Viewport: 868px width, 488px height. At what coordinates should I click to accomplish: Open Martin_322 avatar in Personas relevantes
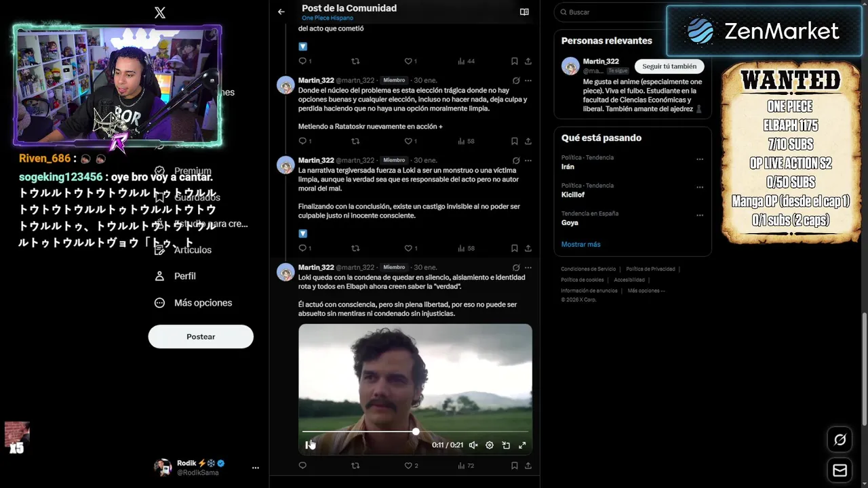570,66
